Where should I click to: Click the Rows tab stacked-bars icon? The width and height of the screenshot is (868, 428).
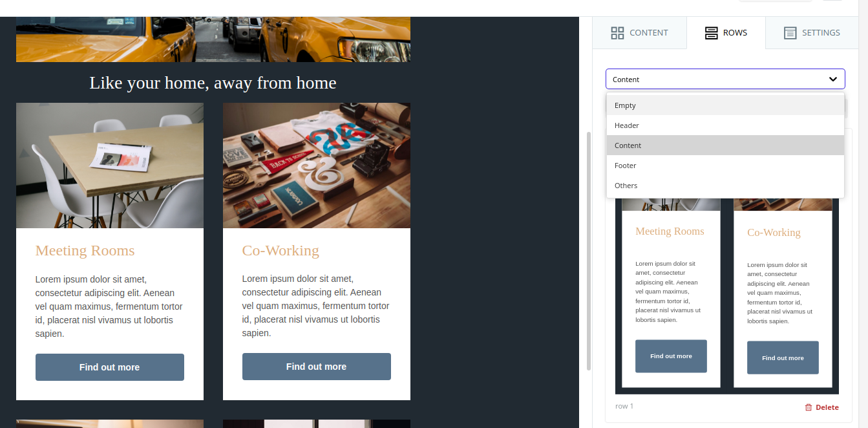(711, 33)
